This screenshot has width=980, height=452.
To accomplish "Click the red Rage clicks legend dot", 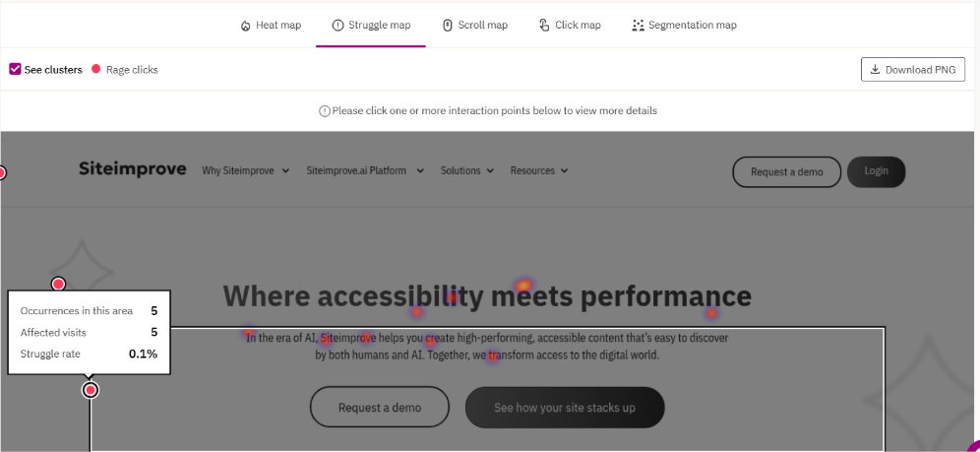I will coord(95,70).
